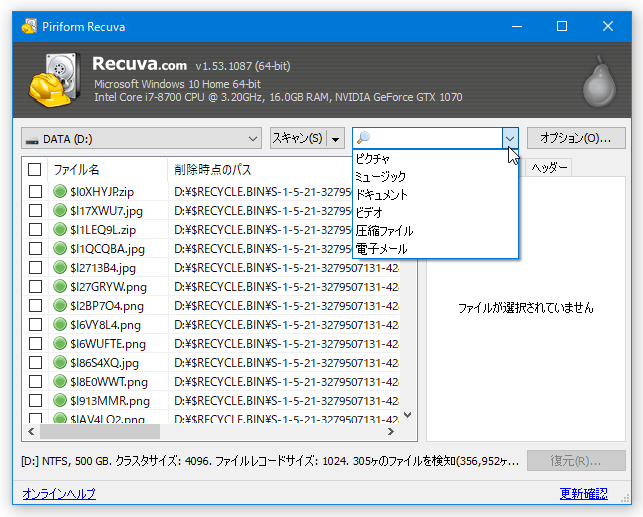The image size is (643, 517).
Task: Click green status dot for $I913MMR.png
Action: [60, 401]
